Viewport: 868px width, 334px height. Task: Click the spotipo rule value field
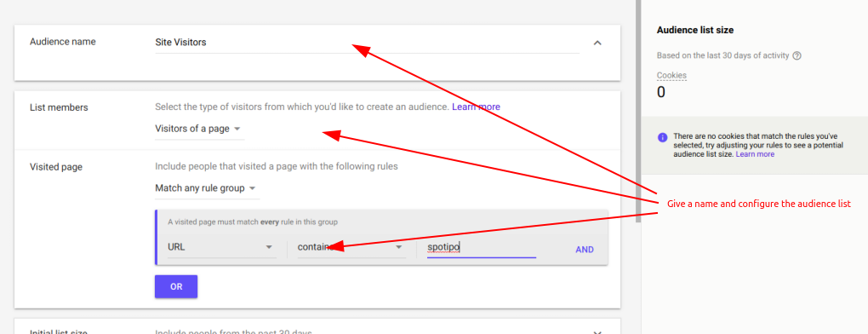point(482,248)
